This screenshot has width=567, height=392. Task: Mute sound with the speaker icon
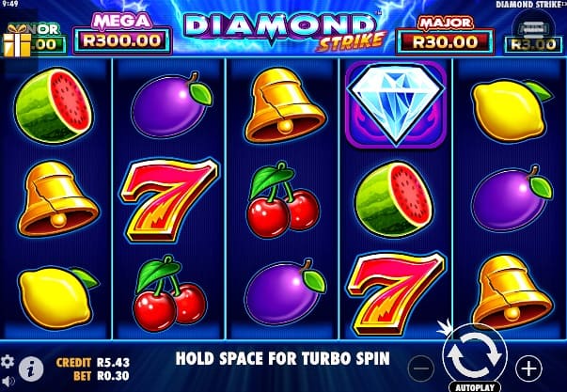coord(8,381)
